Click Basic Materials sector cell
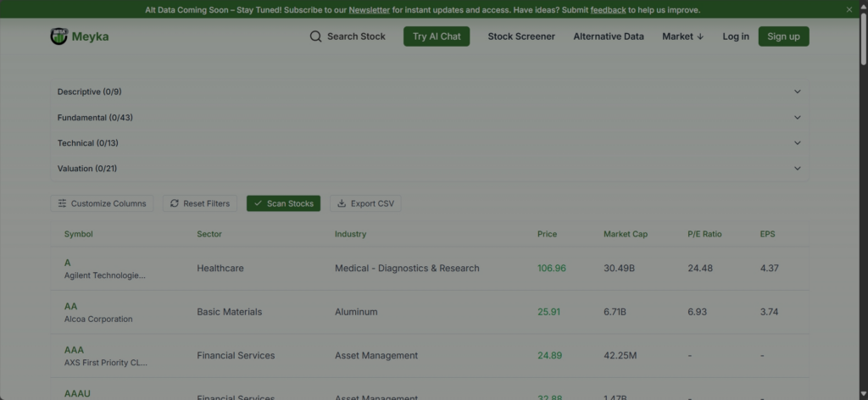868x400 pixels. pyautogui.click(x=230, y=312)
